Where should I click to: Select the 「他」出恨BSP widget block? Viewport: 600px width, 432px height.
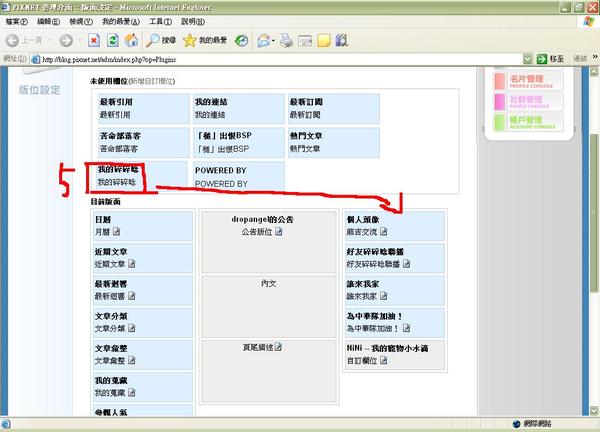[239, 142]
